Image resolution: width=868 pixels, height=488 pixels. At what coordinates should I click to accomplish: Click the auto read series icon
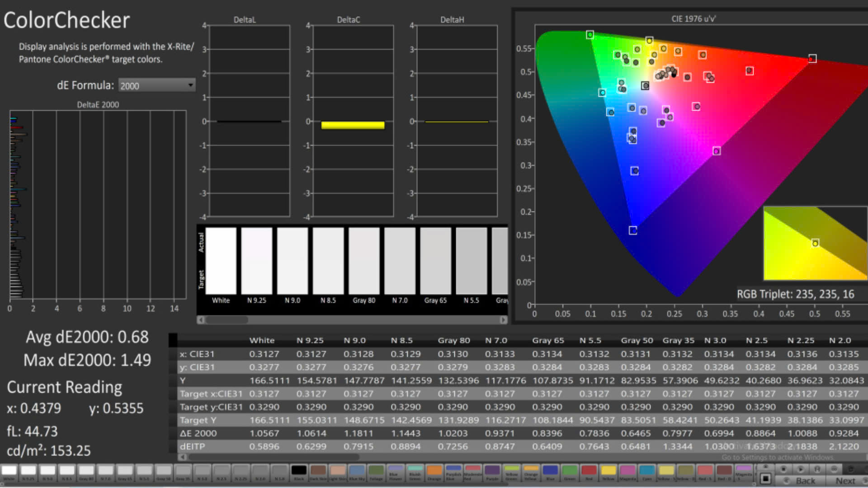click(817, 469)
